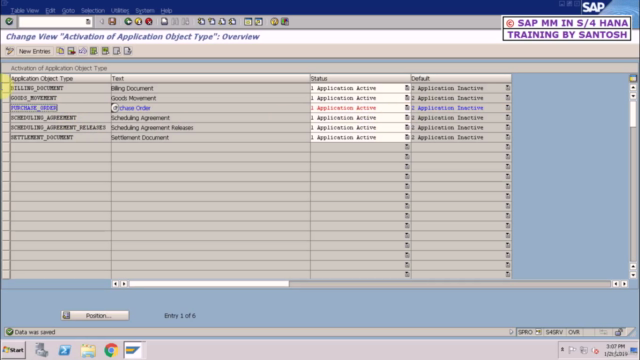Go to Next page icon
This screenshot has height=360, width=640.
(x=222, y=21)
